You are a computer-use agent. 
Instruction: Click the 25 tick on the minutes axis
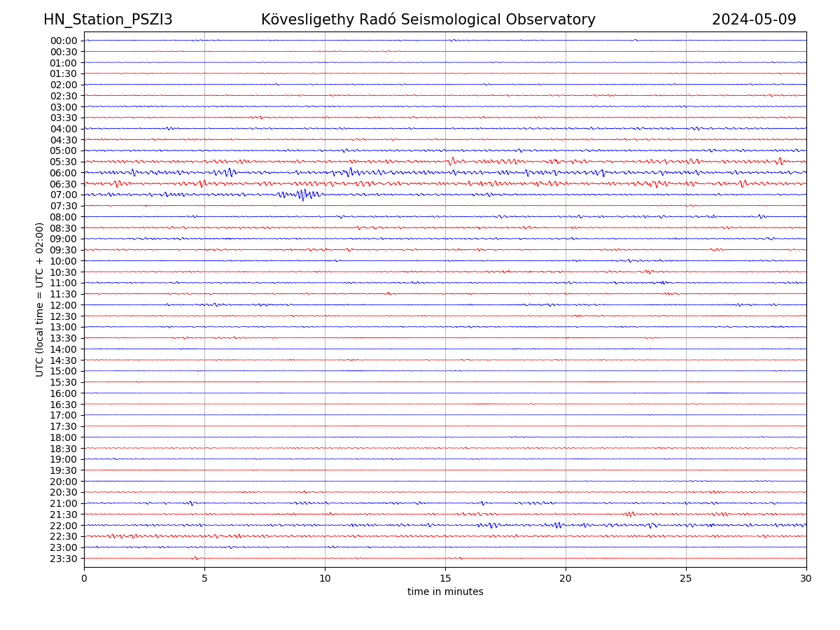[686, 578]
